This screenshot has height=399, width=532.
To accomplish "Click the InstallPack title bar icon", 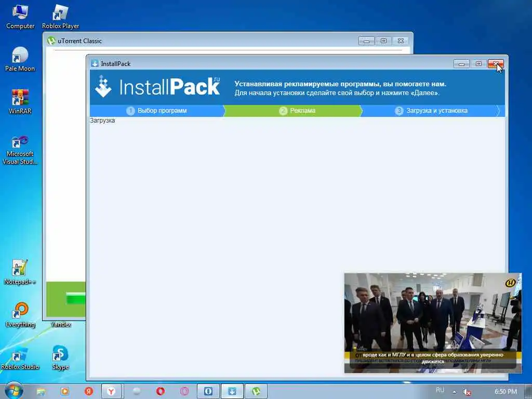I will point(95,63).
